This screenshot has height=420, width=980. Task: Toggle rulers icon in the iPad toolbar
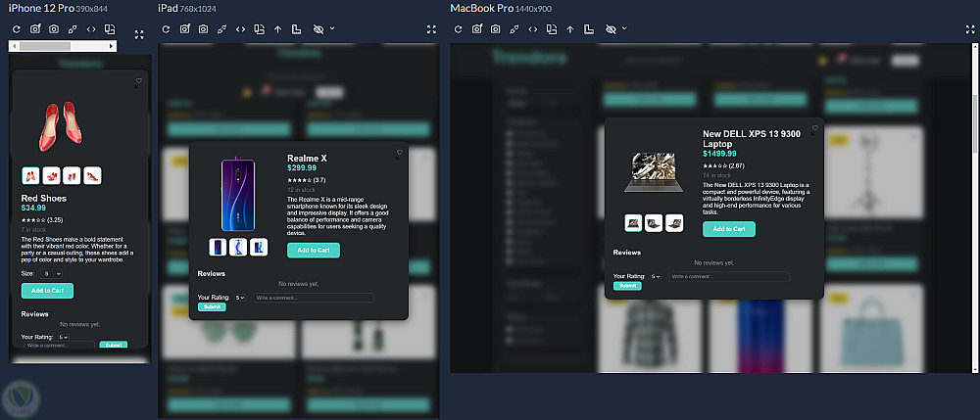coord(297,29)
